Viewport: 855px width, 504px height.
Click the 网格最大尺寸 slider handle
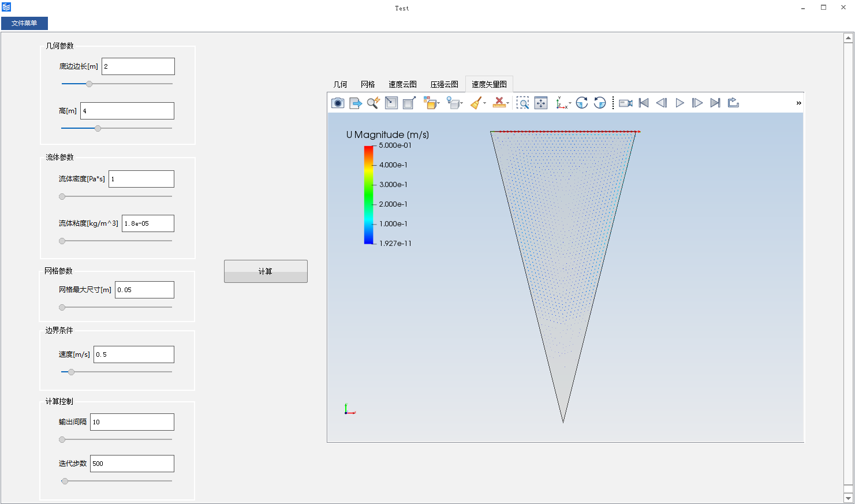[62, 307]
